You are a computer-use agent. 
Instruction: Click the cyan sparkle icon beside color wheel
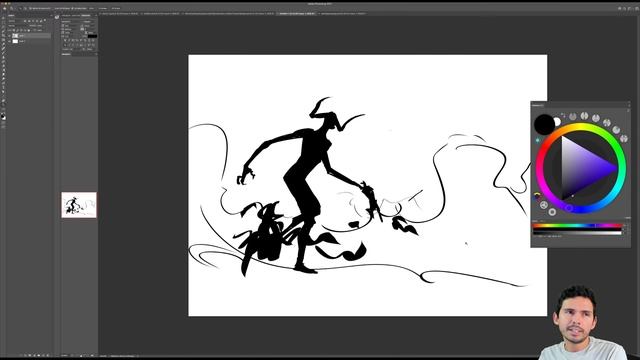click(x=538, y=140)
